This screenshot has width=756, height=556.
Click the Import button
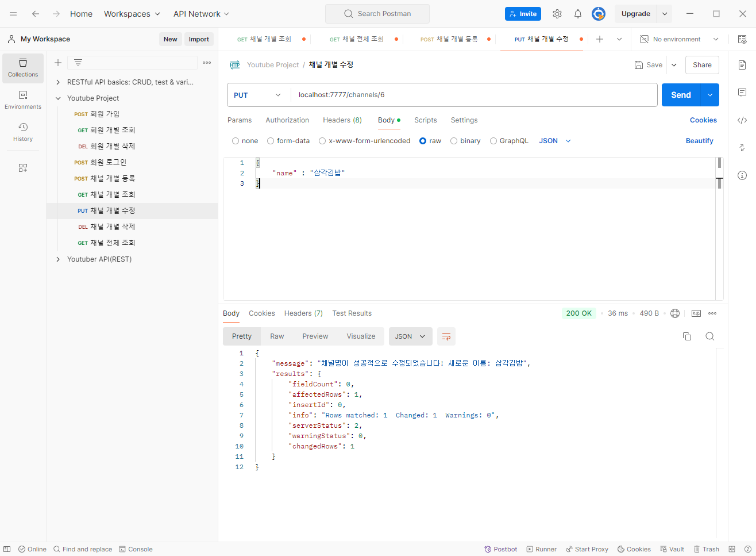[199, 39]
